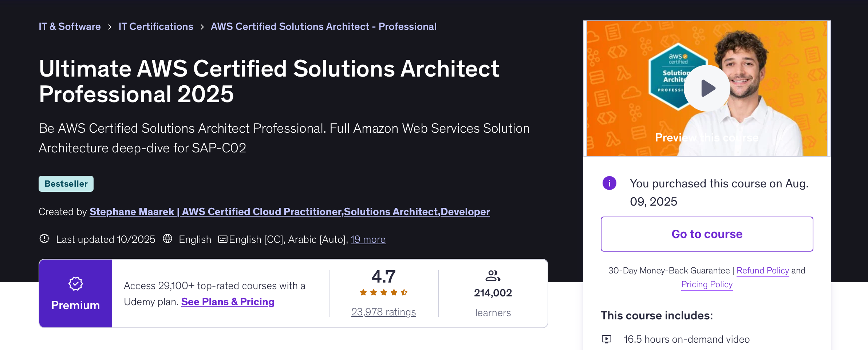Click the Go to course button
868x350 pixels.
click(707, 234)
